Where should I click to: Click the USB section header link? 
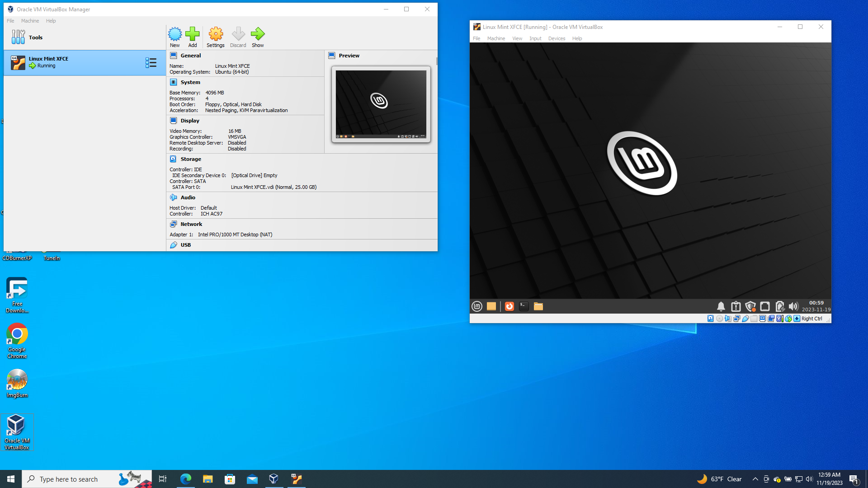tap(185, 245)
